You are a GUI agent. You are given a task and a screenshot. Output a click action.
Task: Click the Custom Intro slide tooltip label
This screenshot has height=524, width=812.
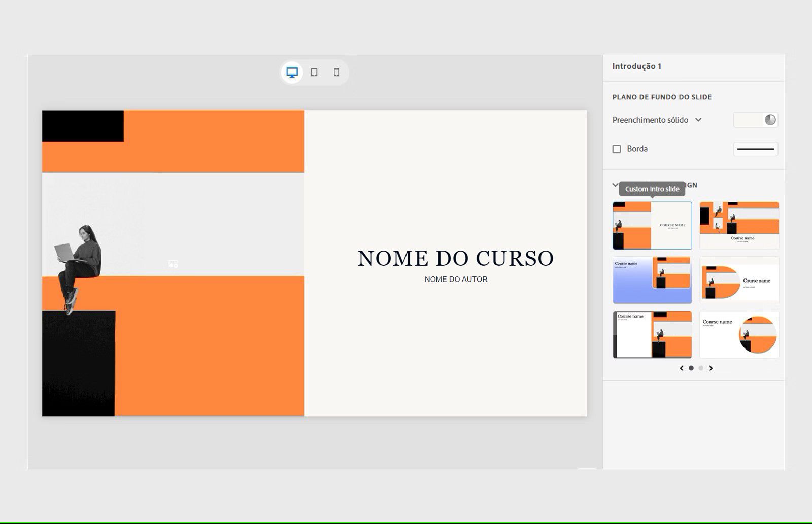[652, 189]
